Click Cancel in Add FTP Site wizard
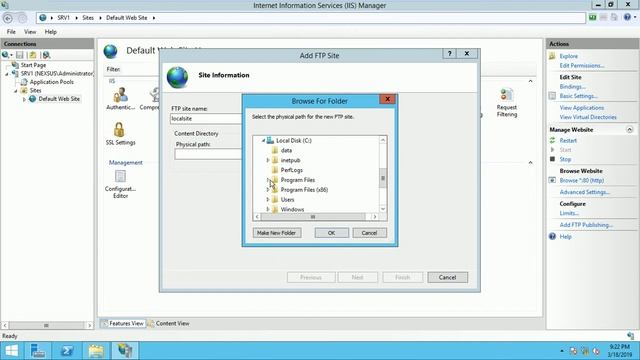 (x=447, y=278)
